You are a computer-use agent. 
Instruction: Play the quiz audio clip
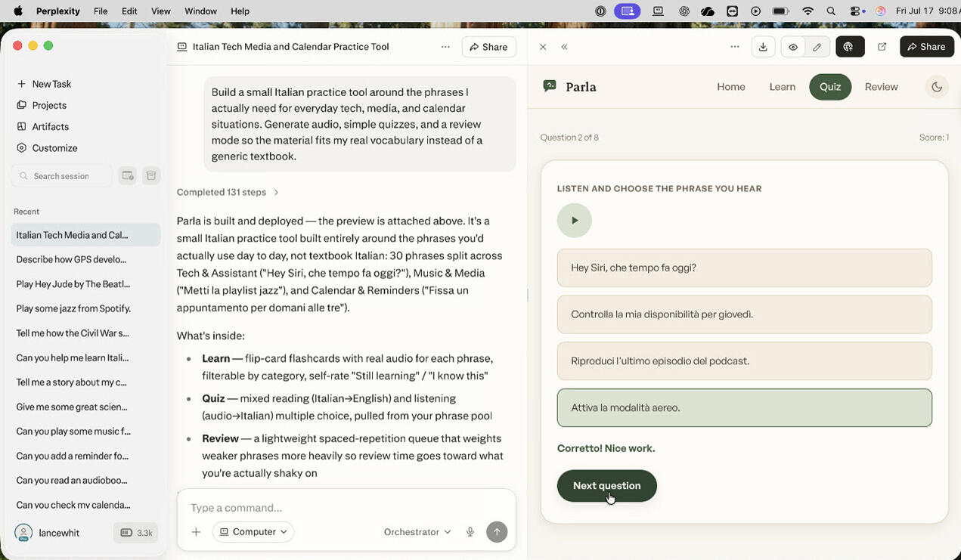(x=575, y=221)
